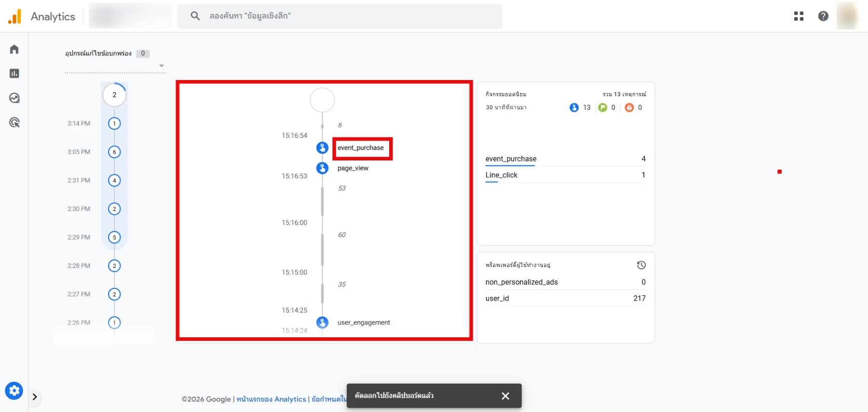Open Line_click in top events list
Image resolution: width=868 pixels, height=412 pixels.
501,175
